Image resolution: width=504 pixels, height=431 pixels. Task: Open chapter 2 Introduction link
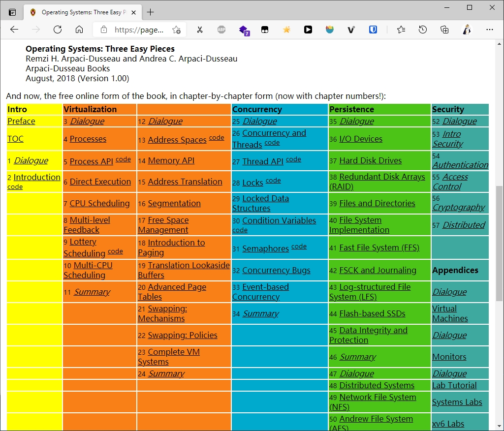37,177
